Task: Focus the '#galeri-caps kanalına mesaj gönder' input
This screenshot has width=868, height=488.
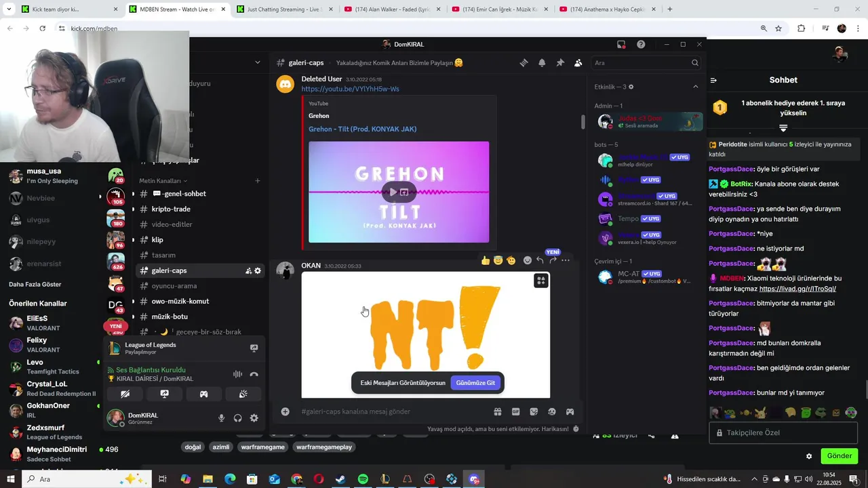Action: coord(393,411)
